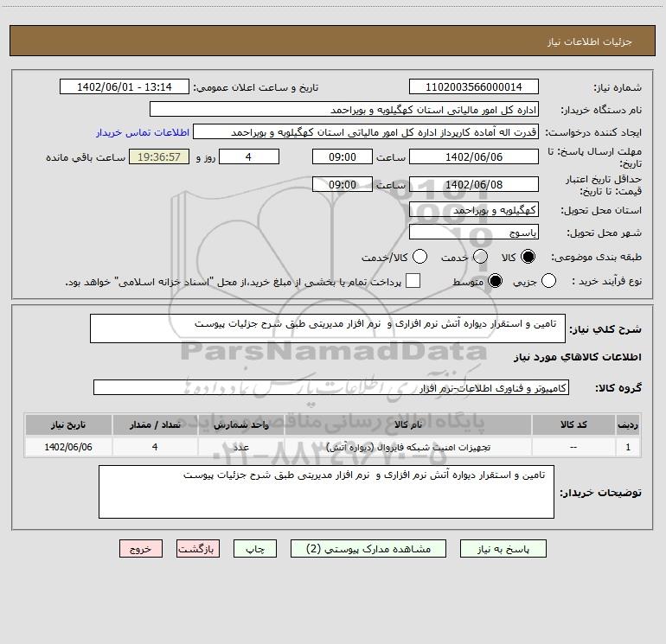Click the remaining time 19:36:57 field

coord(159,156)
